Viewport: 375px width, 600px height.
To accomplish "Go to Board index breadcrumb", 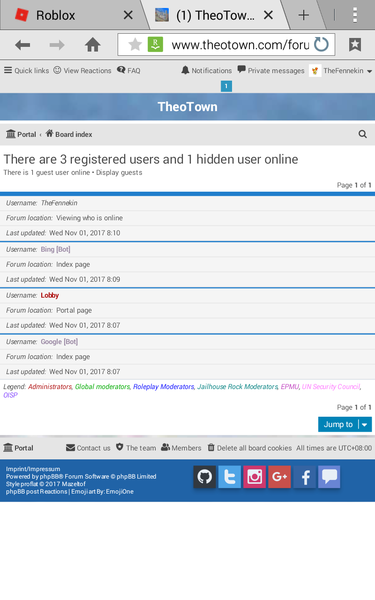I will point(69,134).
